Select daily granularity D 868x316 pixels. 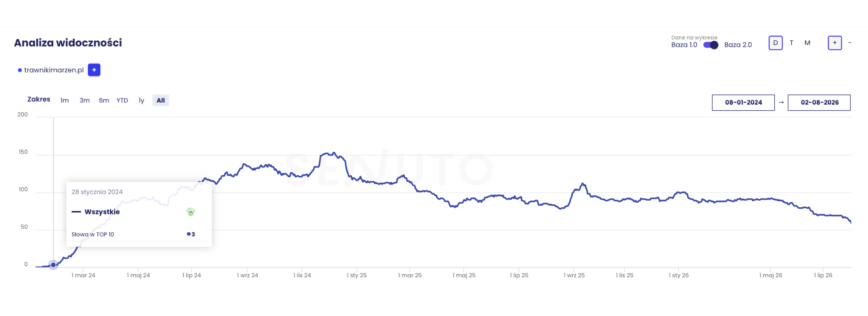[x=775, y=43]
